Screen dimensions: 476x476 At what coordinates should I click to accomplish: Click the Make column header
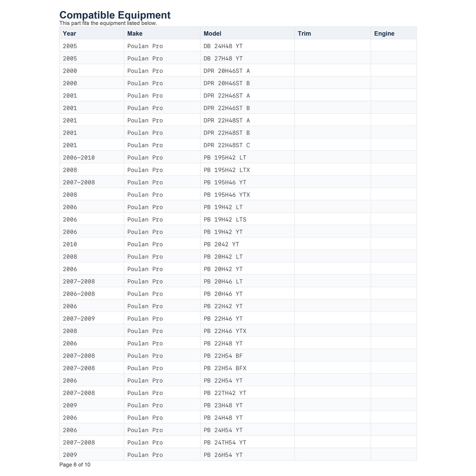(162, 33)
